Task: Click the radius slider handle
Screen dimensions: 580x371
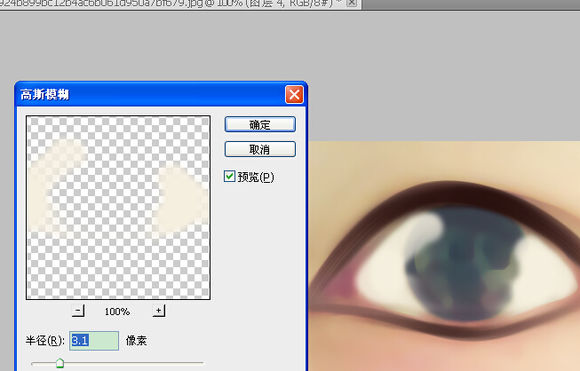Action: click(x=60, y=363)
